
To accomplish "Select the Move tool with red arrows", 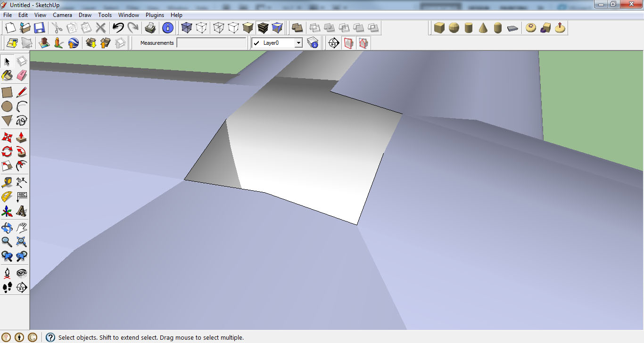I will [x=7, y=138].
